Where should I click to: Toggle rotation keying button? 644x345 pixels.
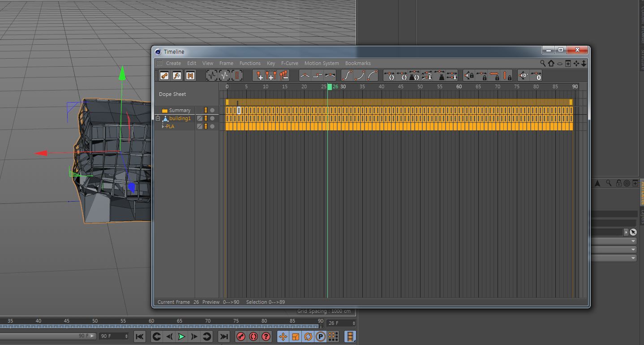coord(308,336)
